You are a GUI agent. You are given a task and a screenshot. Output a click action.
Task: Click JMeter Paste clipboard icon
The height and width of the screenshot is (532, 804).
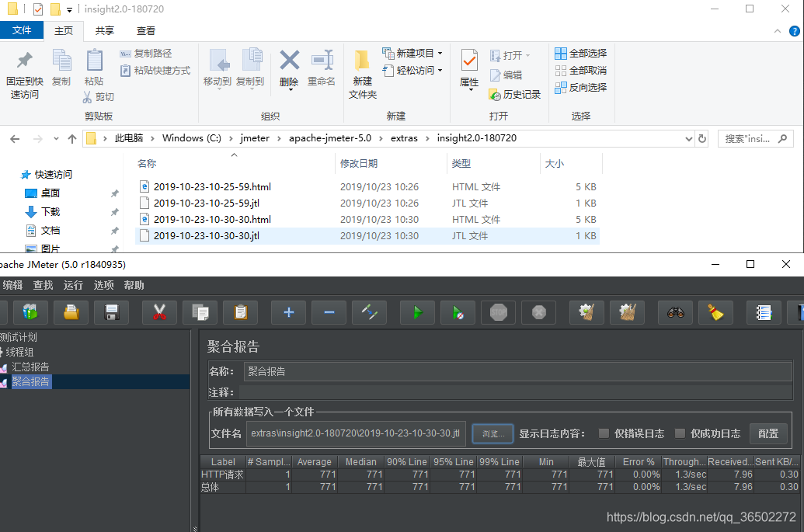click(x=241, y=312)
